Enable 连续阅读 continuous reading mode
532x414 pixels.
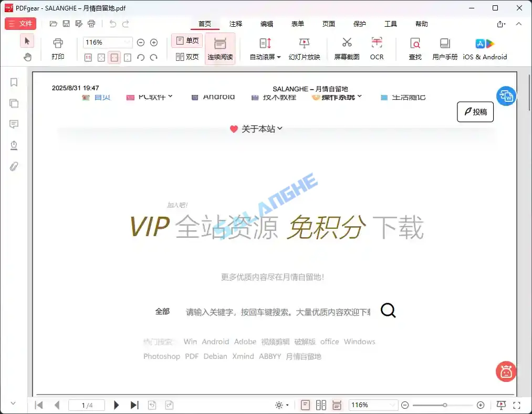click(220, 48)
